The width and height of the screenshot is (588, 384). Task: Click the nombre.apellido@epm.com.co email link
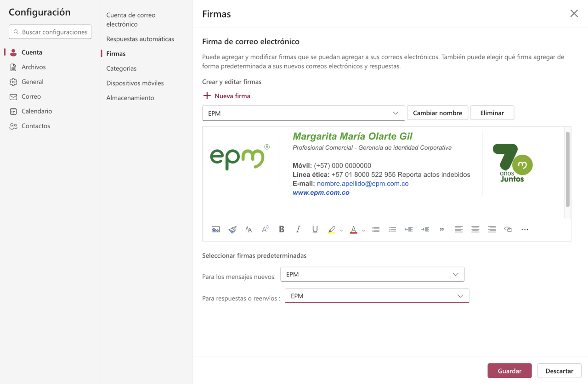point(362,184)
